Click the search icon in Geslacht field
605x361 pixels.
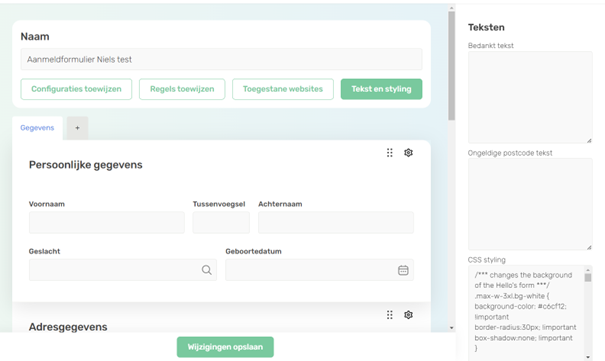click(206, 270)
